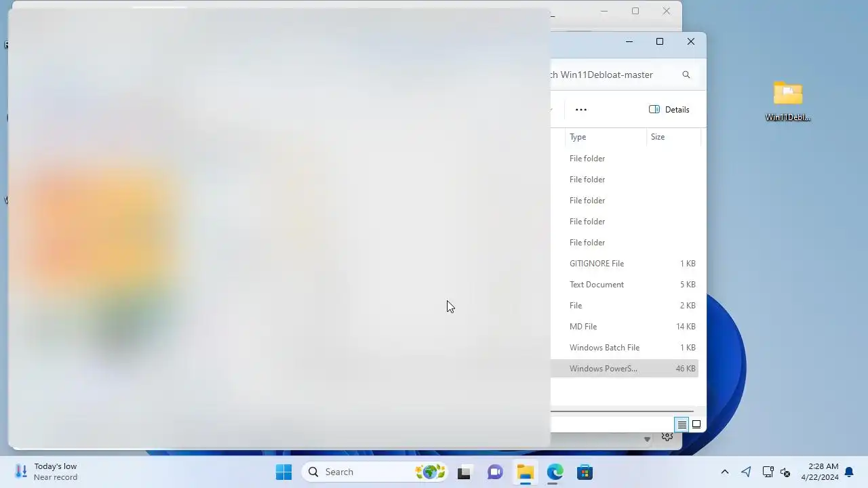Open Microsoft Store from the taskbar
The image size is (868, 488).
tap(585, 472)
